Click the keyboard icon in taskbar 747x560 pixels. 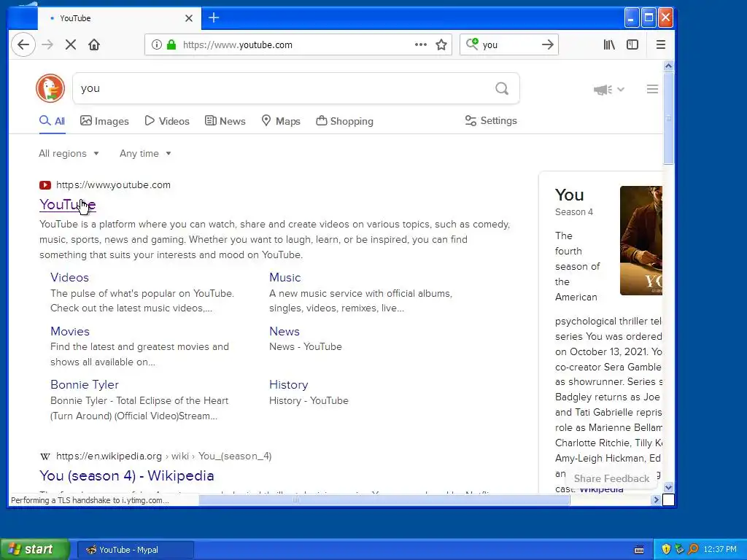pyautogui.click(x=639, y=550)
